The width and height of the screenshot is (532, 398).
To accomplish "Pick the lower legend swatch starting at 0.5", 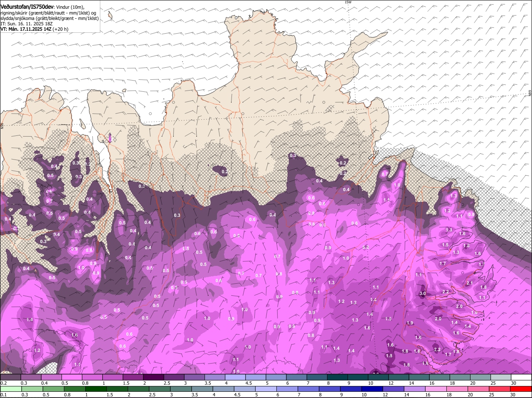I will coord(53,389).
